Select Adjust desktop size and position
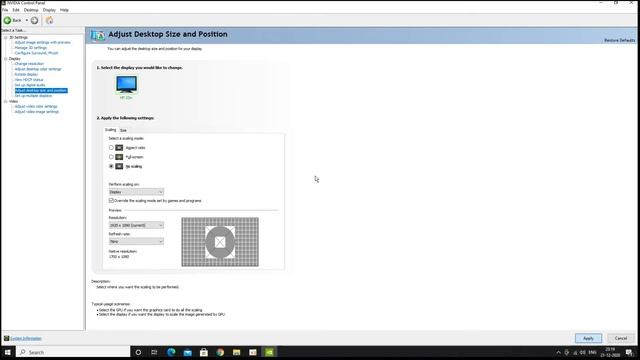 pos(41,90)
